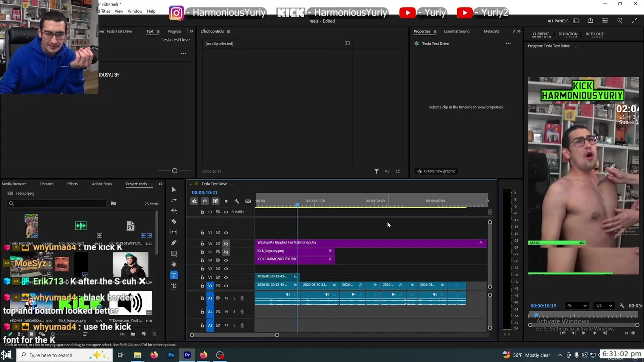Hide the V2 track output
644x362 pixels.
click(226, 277)
